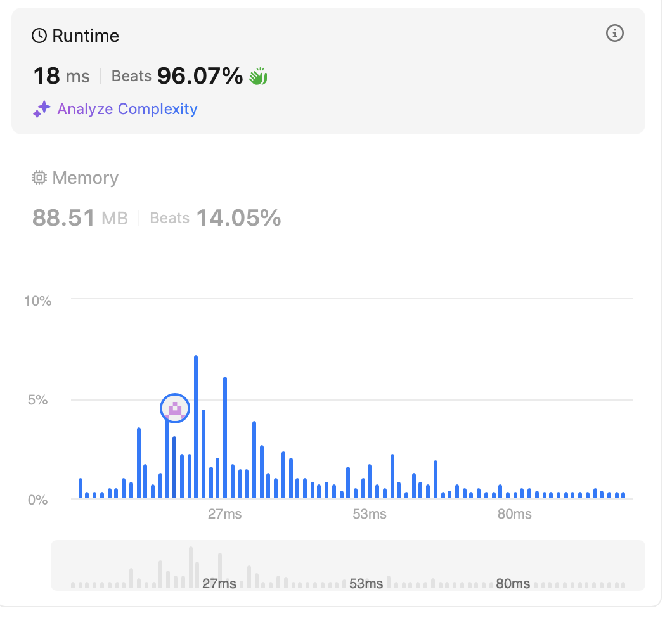Click the chip icon beside Memory
The height and width of the screenshot is (620, 672).
coord(39,178)
